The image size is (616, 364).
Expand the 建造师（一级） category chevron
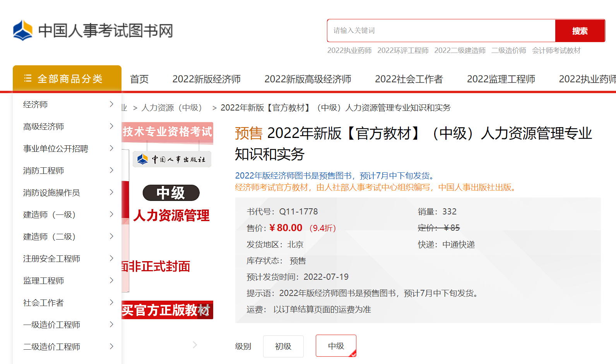111,214
